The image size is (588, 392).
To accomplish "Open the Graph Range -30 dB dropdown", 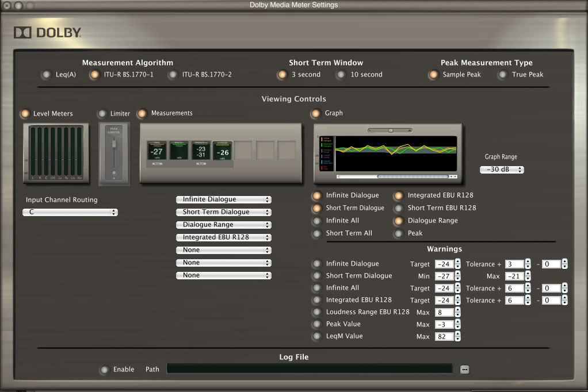I will (x=502, y=170).
